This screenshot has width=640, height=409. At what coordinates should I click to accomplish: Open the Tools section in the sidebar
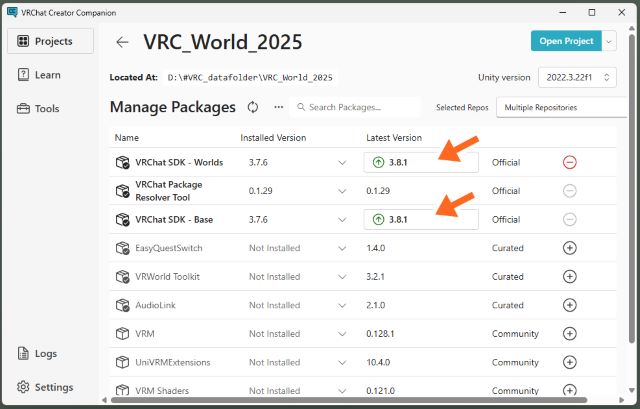pos(38,109)
